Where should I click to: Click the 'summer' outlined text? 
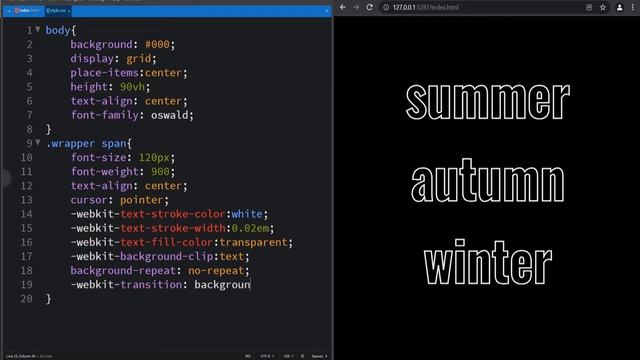pyautogui.click(x=487, y=100)
